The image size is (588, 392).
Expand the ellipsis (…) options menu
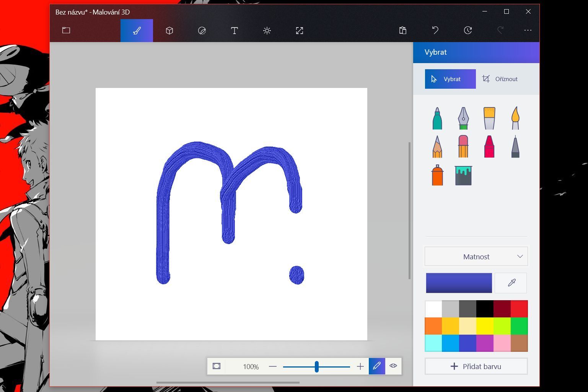[528, 31]
